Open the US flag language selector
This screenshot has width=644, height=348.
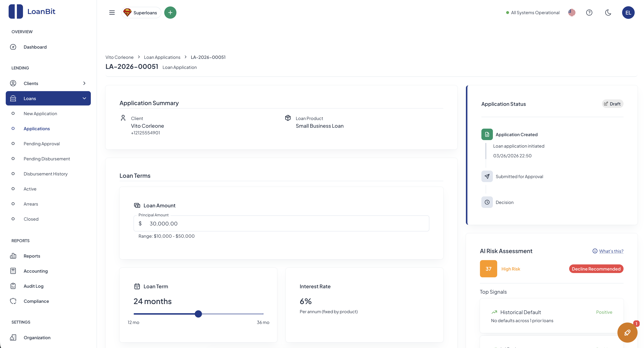tap(572, 13)
